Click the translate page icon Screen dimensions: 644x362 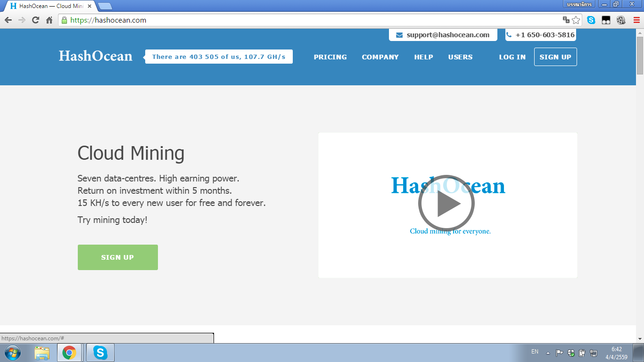(x=566, y=20)
